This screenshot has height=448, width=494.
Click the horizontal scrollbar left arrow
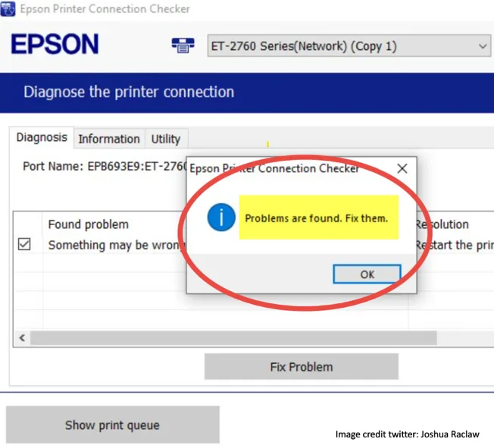[x=22, y=338]
